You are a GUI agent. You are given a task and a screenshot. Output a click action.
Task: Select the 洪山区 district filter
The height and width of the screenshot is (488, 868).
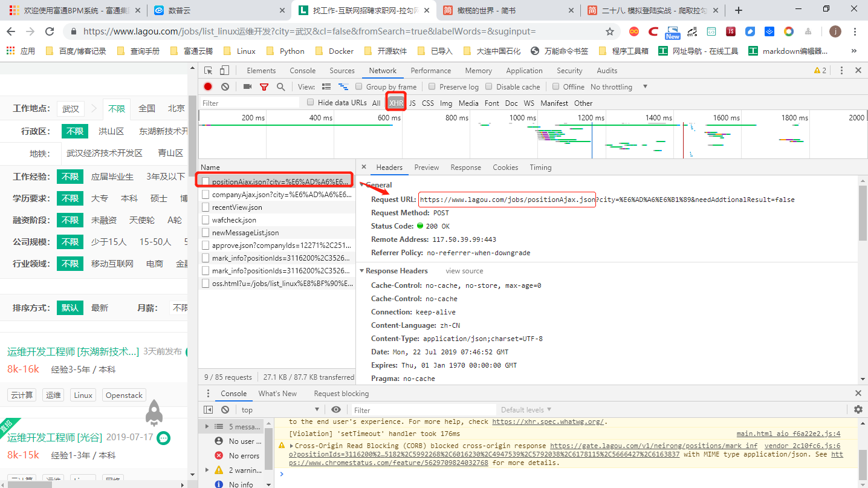click(111, 131)
